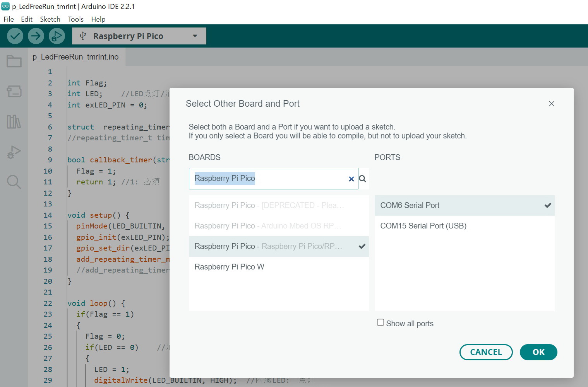The height and width of the screenshot is (387, 588).
Task: Click the magnifier icon beside the board search
Action: [x=362, y=179]
